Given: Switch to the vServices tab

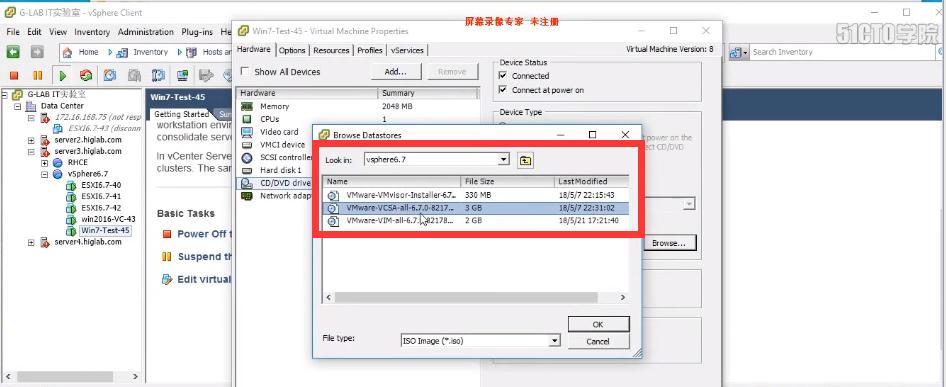Looking at the screenshot, I should click(x=407, y=51).
